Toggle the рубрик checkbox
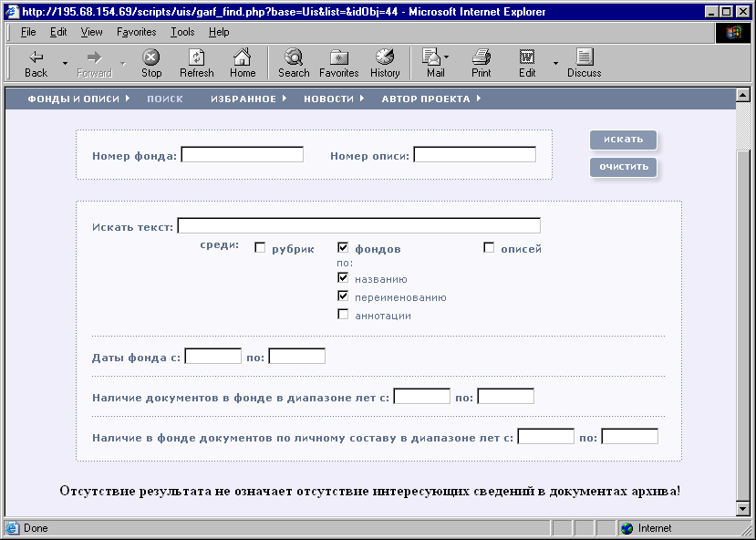This screenshot has height=540, width=756. coord(260,248)
